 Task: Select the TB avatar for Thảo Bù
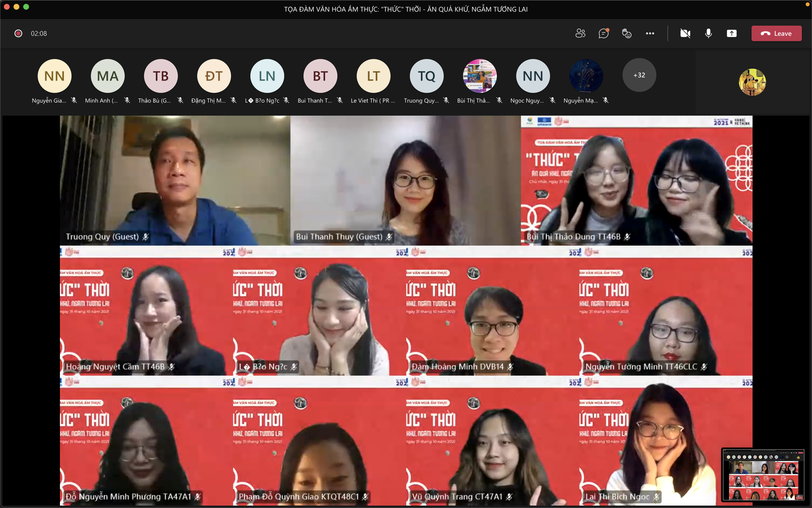161,76
